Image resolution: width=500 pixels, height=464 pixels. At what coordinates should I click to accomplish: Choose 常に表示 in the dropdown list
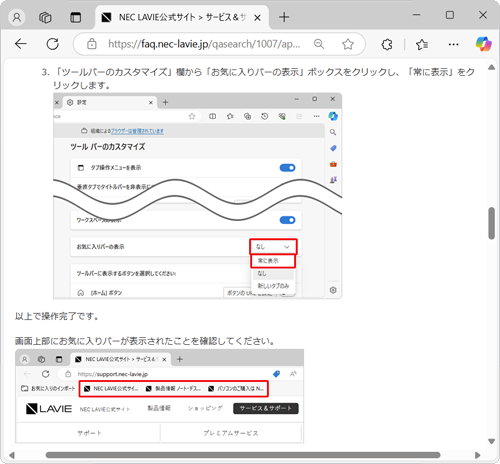click(x=273, y=261)
